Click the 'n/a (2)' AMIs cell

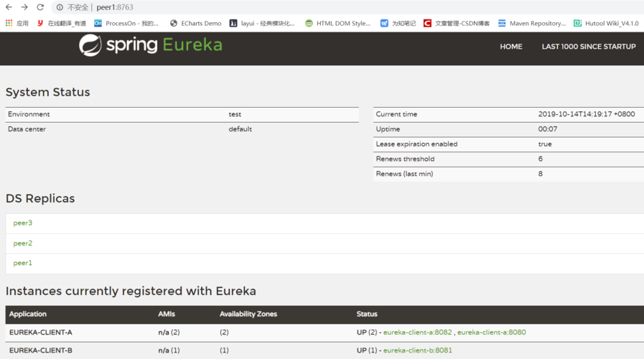169,332
